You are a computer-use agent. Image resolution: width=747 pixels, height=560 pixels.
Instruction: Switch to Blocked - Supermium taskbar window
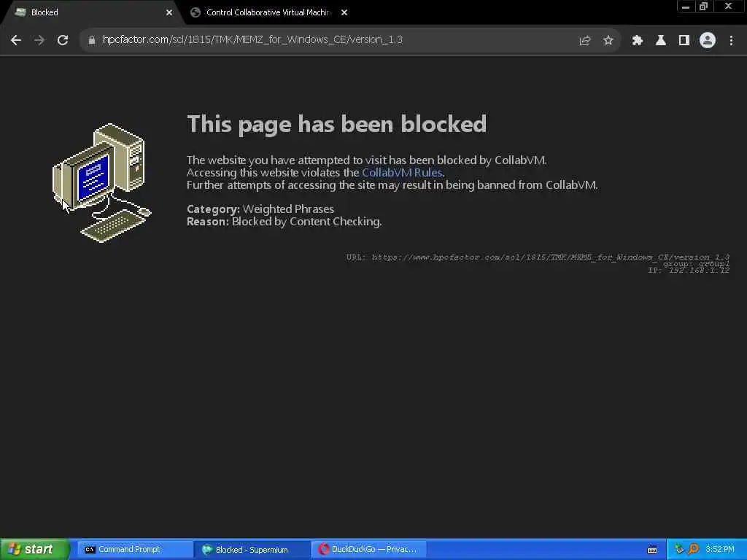point(252,550)
